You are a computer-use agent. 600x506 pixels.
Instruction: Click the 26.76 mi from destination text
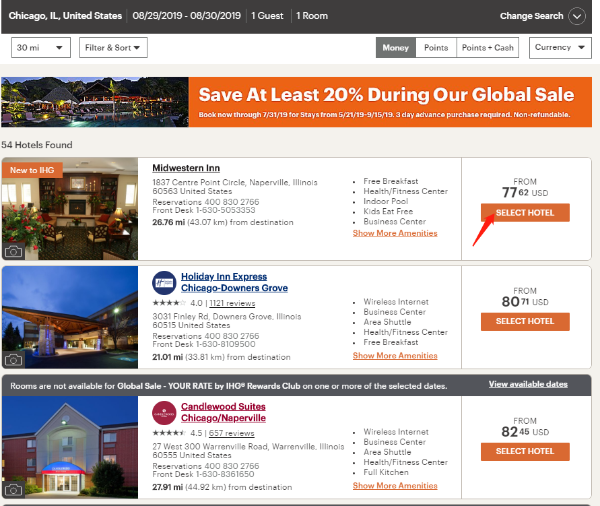223,222
